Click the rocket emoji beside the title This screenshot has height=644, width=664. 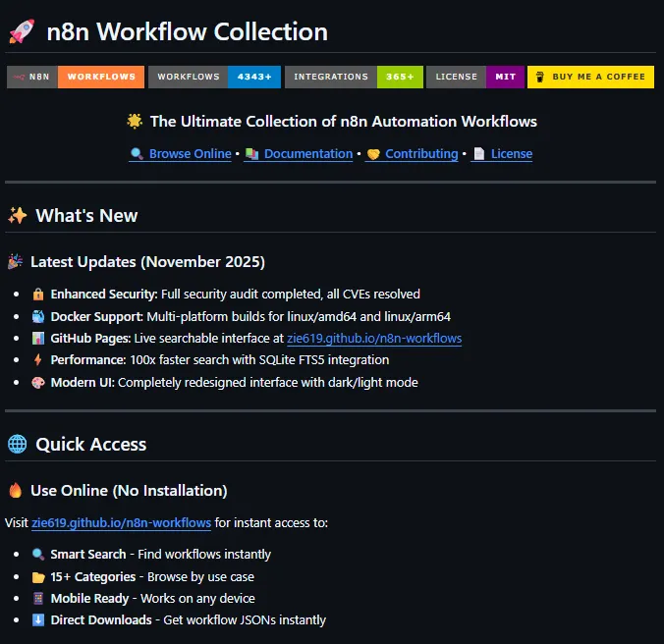pyautogui.click(x=22, y=31)
